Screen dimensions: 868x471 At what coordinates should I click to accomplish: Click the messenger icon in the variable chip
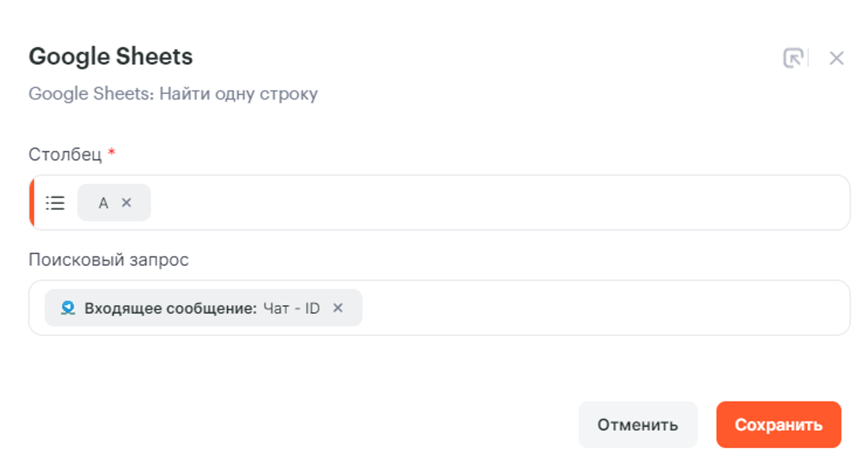tap(68, 308)
